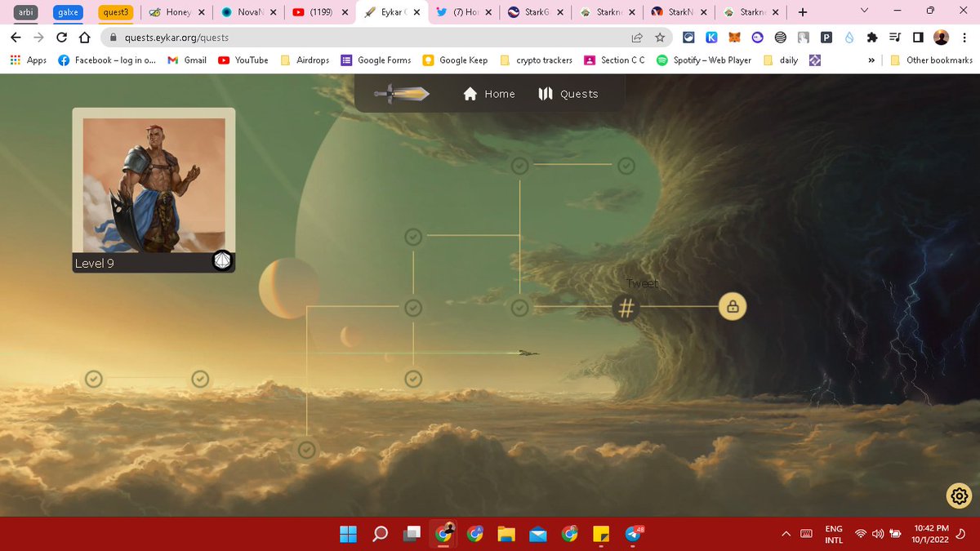980x551 pixels.
Task: Open the tab search dropdown arrow
Action: coord(866,11)
